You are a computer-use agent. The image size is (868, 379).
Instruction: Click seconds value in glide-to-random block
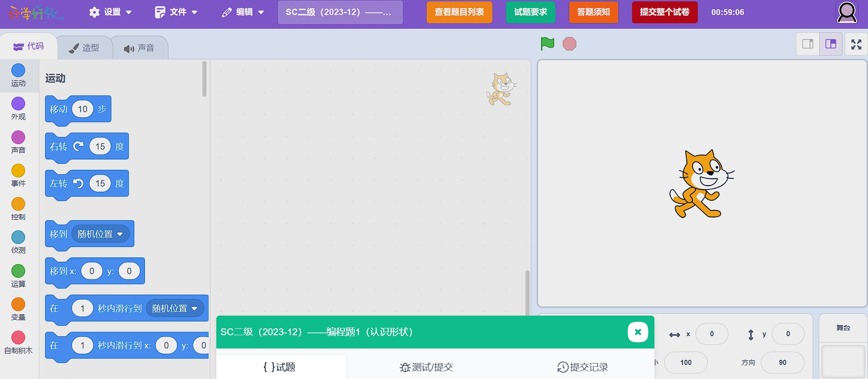click(x=82, y=308)
